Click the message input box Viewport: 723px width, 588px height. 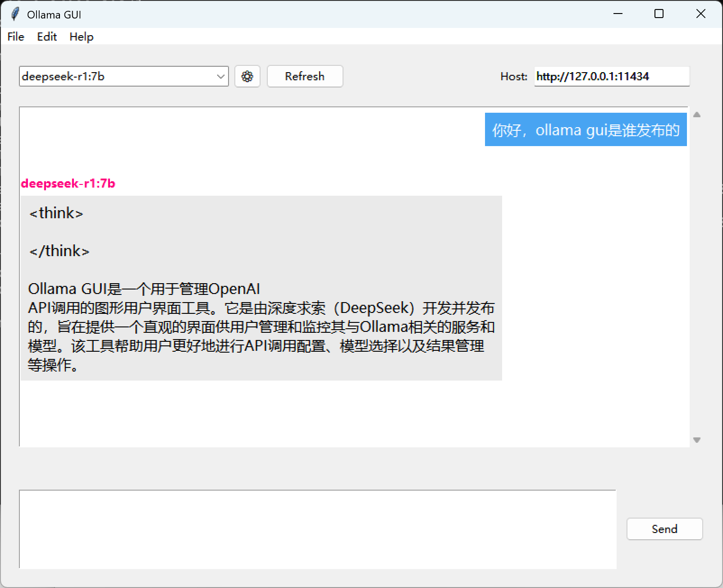318,529
